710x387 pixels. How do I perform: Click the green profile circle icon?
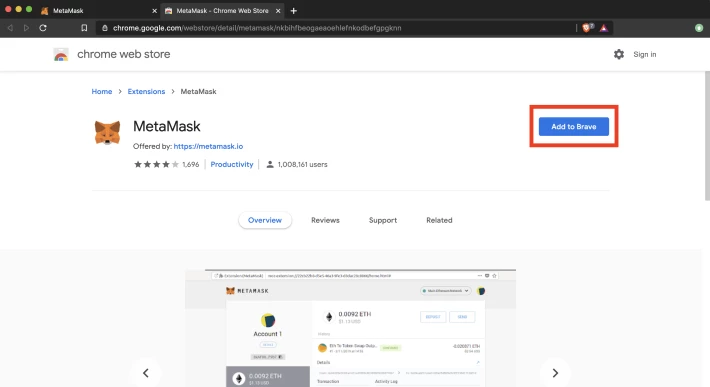coord(699,28)
